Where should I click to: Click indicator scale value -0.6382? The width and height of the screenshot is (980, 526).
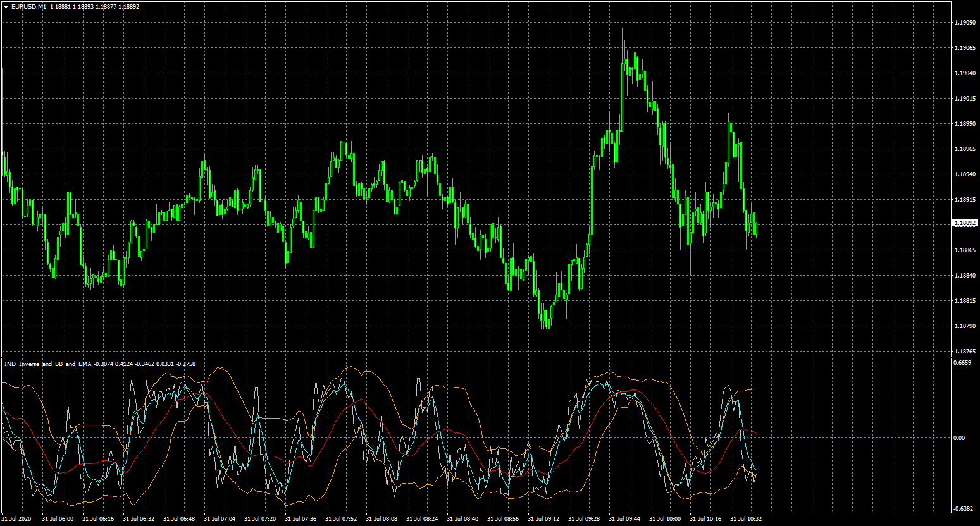pos(963,508)
